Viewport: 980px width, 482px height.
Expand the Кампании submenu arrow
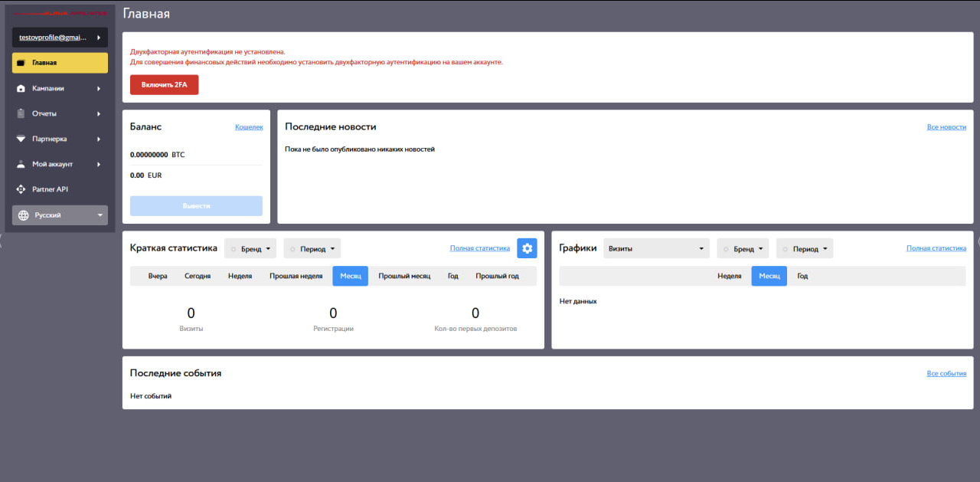point(99,88)
